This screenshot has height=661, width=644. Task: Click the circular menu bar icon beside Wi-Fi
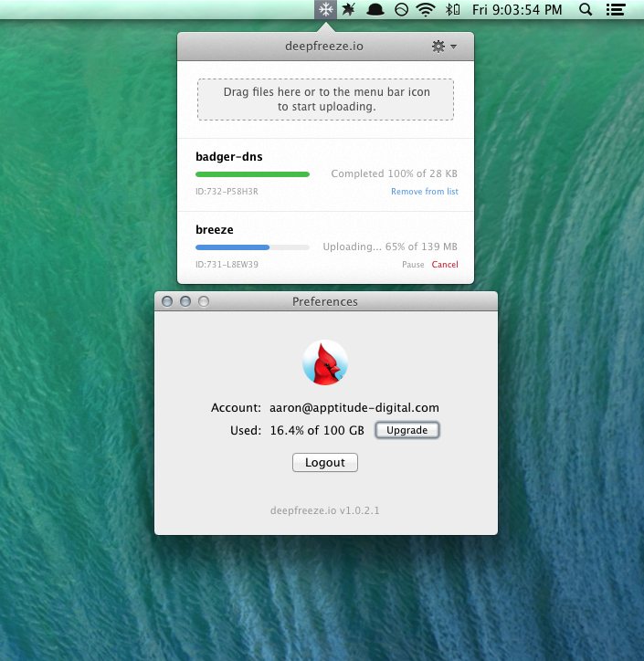(x=400, y=10)
